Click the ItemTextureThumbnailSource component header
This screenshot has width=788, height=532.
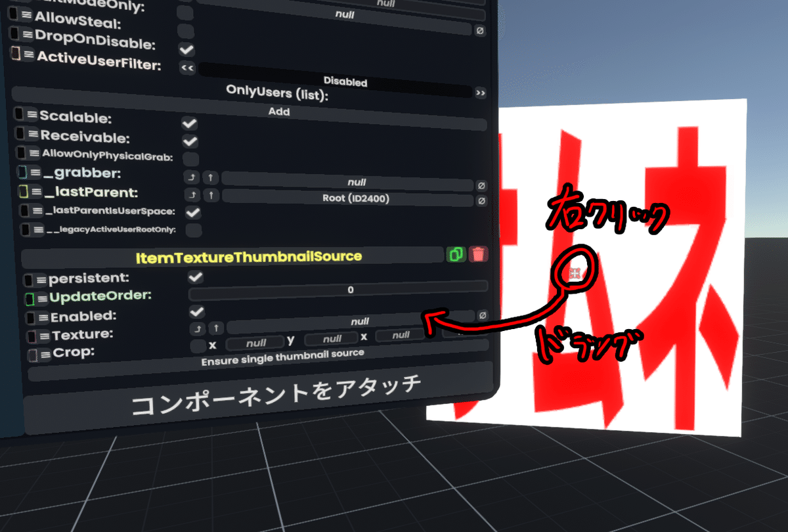pyautogui.click(x=234, y=255)
